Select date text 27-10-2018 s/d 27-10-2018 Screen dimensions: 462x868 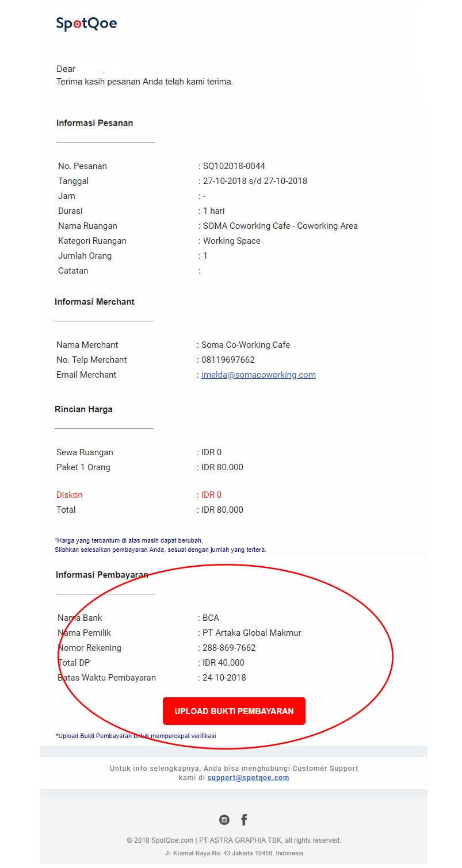click(255, 181)
